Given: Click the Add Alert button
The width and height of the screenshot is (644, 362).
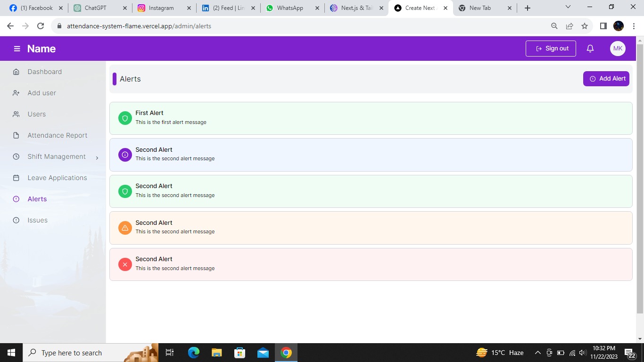Looking at the screenshot, I should (606, 79).
